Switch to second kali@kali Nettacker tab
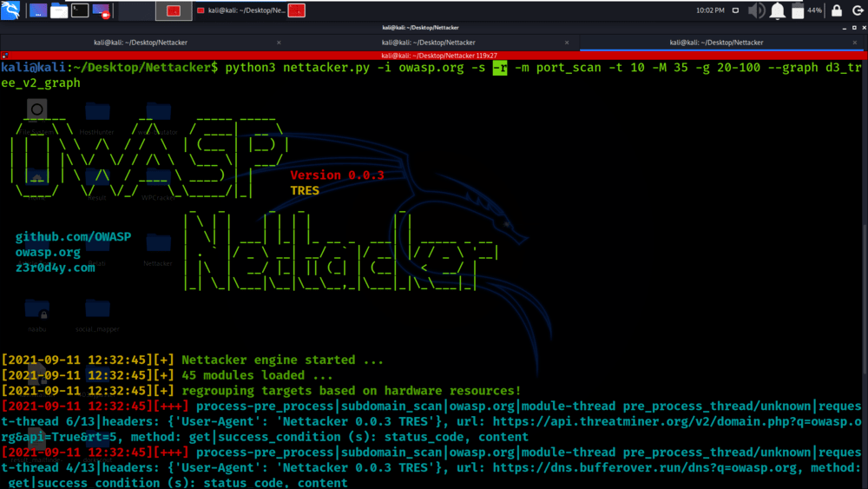868x489 pixels. tap(429, 43)
